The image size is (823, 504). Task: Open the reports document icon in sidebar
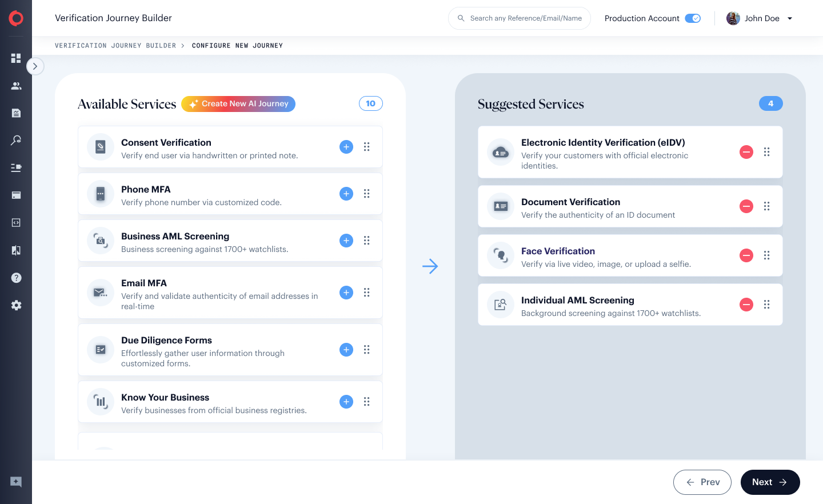(x=16, y=113)
